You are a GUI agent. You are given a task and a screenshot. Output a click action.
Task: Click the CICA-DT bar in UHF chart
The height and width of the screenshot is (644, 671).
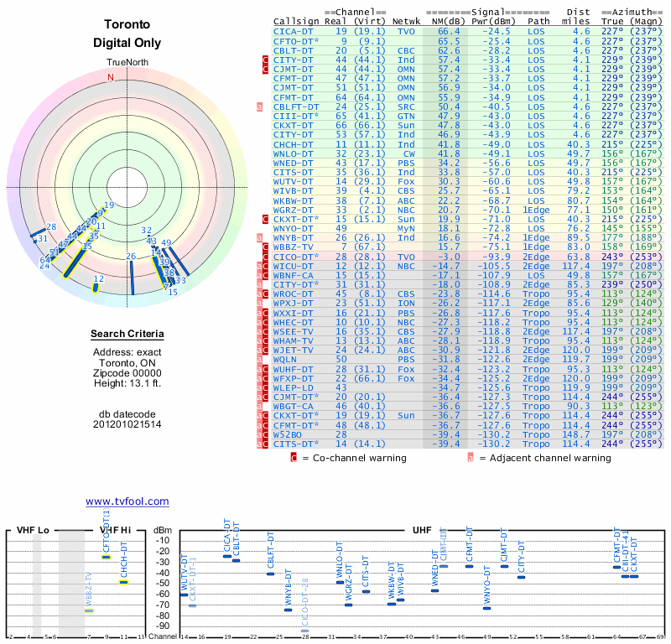pyautogui.click(x=227, y=556)
